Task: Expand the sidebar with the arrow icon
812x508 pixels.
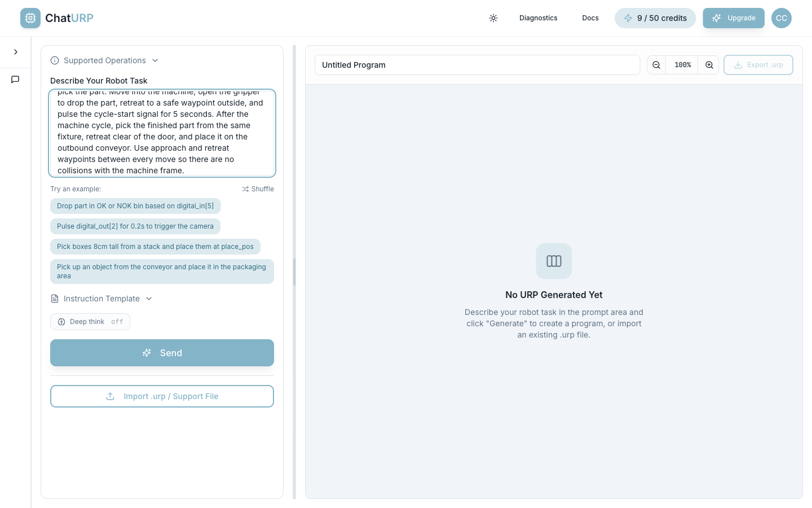Action: (x=16, y=52)
